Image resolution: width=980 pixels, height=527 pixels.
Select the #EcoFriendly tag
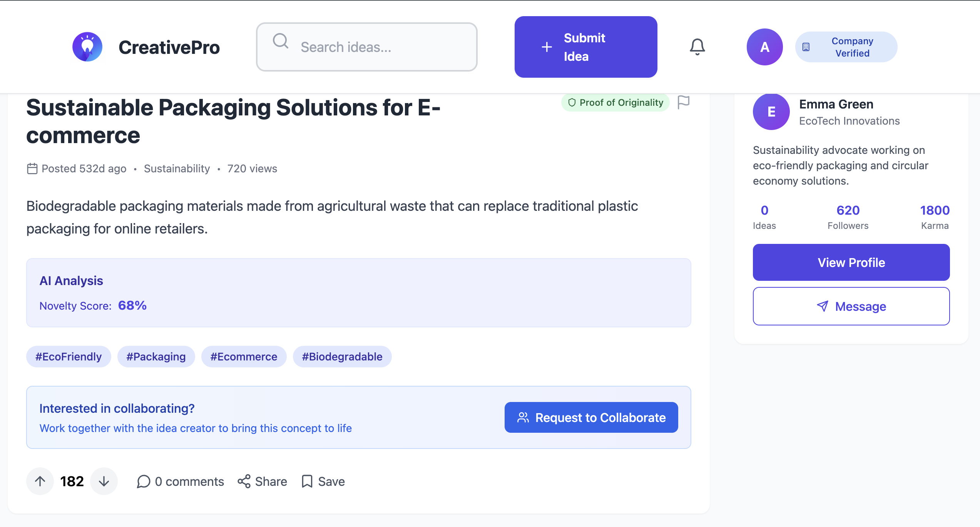point(69,357)
